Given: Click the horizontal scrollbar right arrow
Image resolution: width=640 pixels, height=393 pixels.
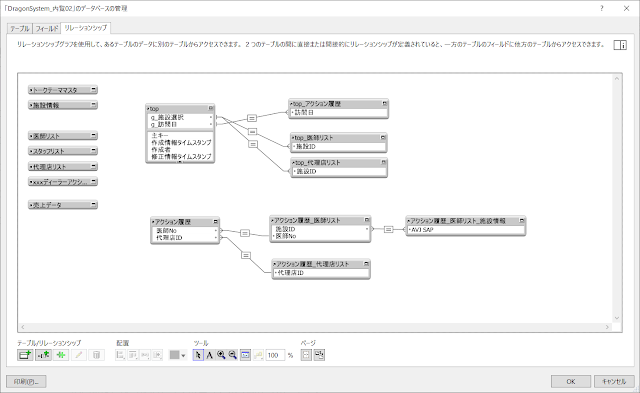Looking at the screenshot, I should click(607, 327).
